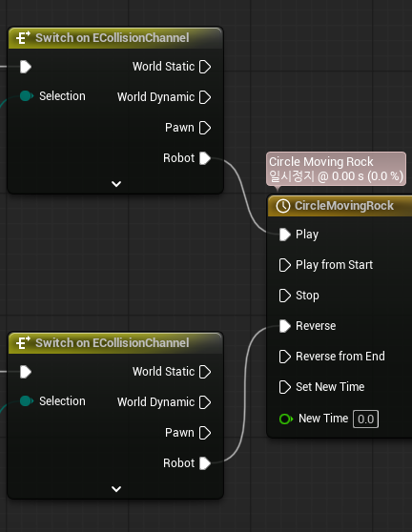Click Robot output pin on upper Switch node
412x532 pixels.
(x=205, y=158)
